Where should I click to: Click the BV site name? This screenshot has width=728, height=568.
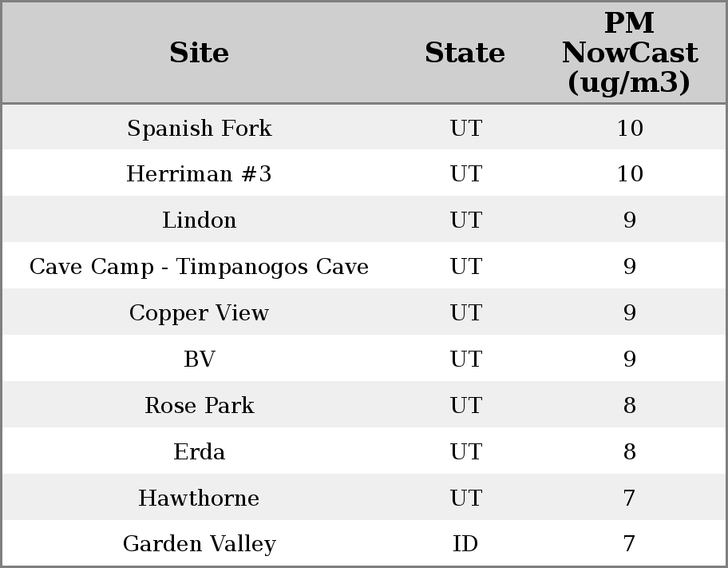(x=199, y=359)
